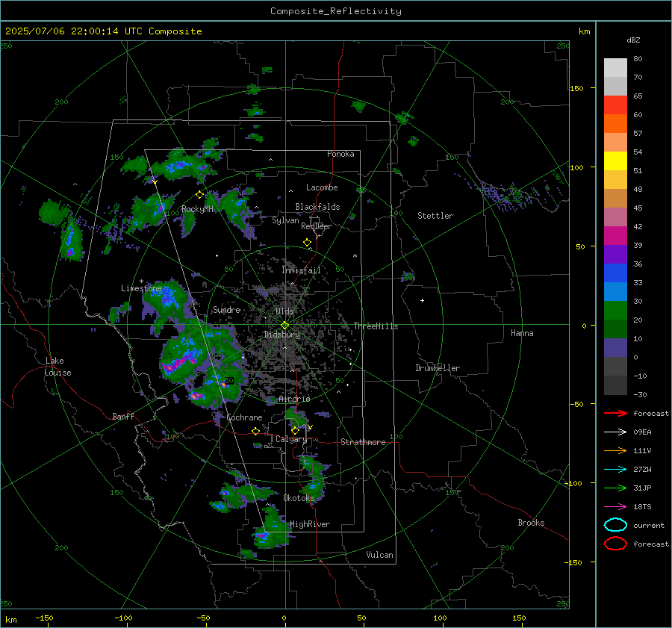This screenshot has height=628, width=672.
Task: Click the dBZ legend heading
Action: pos(633,40)
